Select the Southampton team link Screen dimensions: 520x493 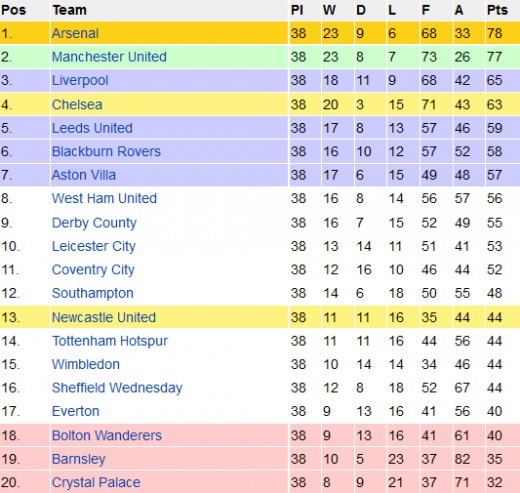tap(93, 294)
